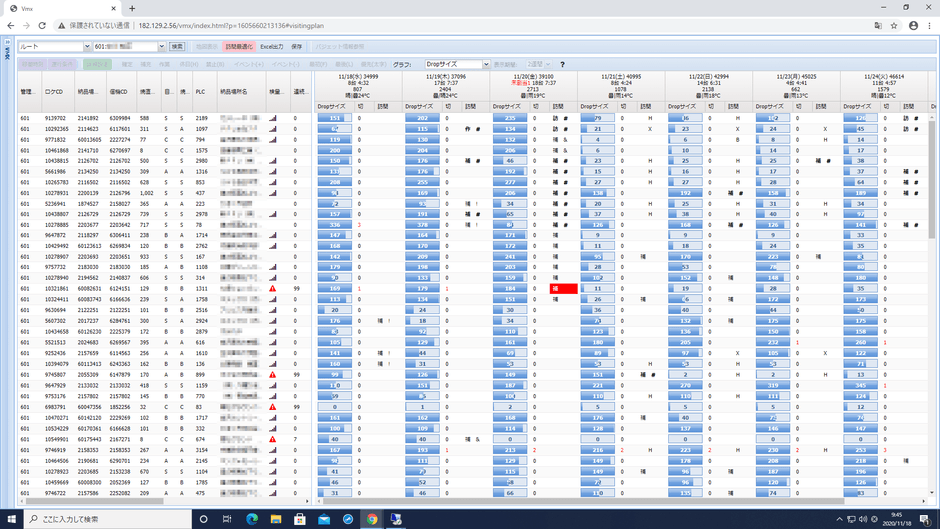Screen dimensions: 940x529
Task: Click the 訪問最適化 button
Action: (x=239, y=46)
